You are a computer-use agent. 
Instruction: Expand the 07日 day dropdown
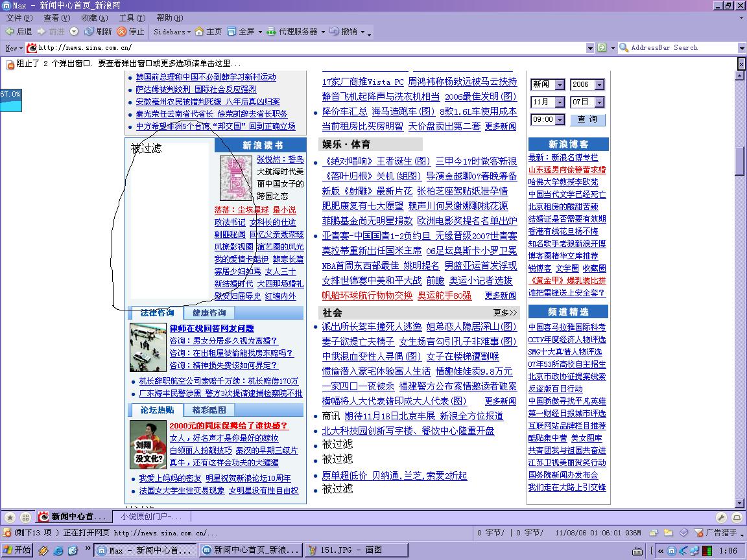click(599, 102)
